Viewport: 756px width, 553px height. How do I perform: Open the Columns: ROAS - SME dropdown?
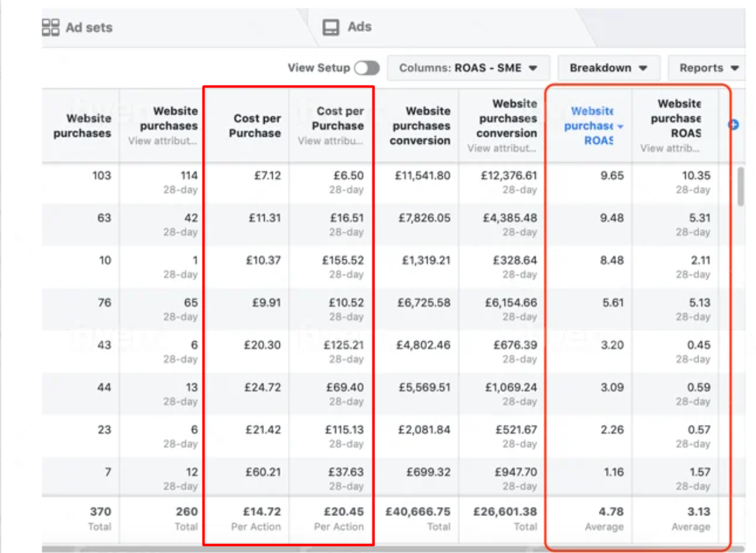click(x=467, y=68)
